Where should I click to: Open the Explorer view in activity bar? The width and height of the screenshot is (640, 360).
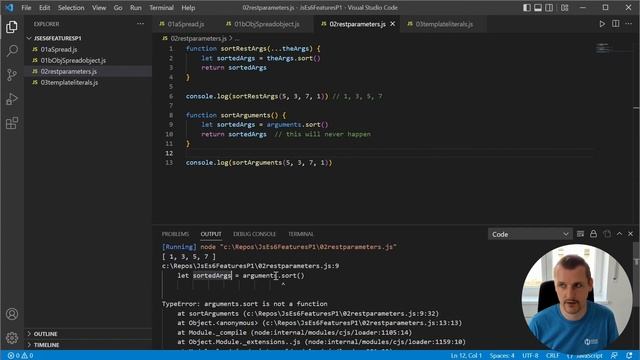12,27
